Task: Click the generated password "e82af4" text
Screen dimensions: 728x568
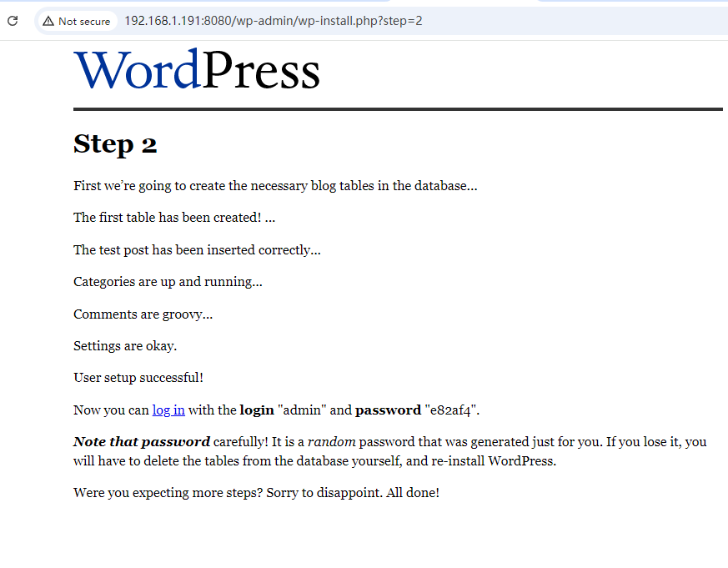Action: click(451, 410)
